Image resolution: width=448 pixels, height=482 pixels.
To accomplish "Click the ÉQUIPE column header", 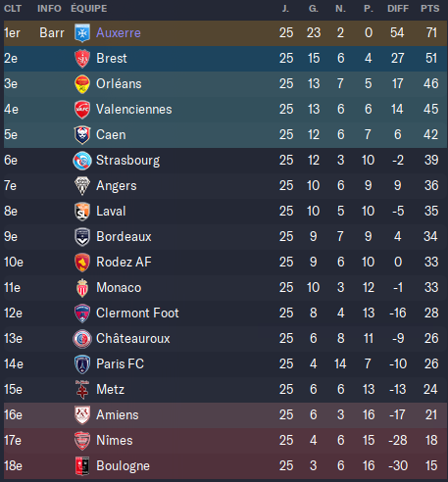I will 88,8.
